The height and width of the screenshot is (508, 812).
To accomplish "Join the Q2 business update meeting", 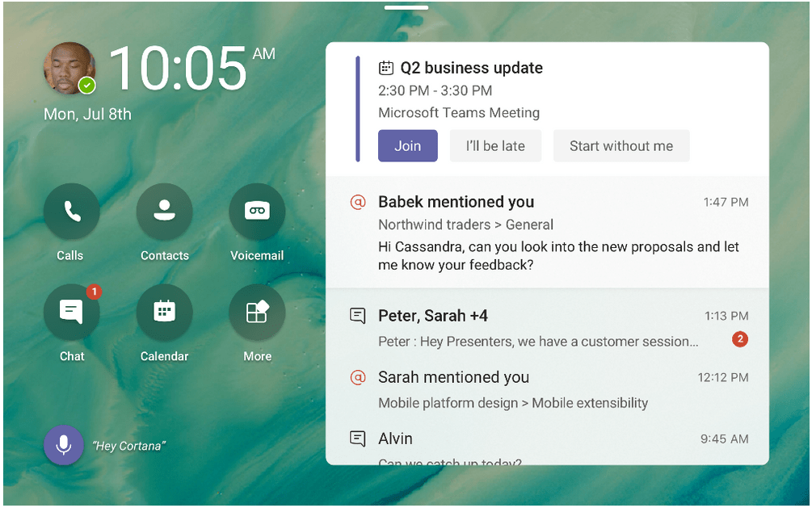I will click(407, 146).
